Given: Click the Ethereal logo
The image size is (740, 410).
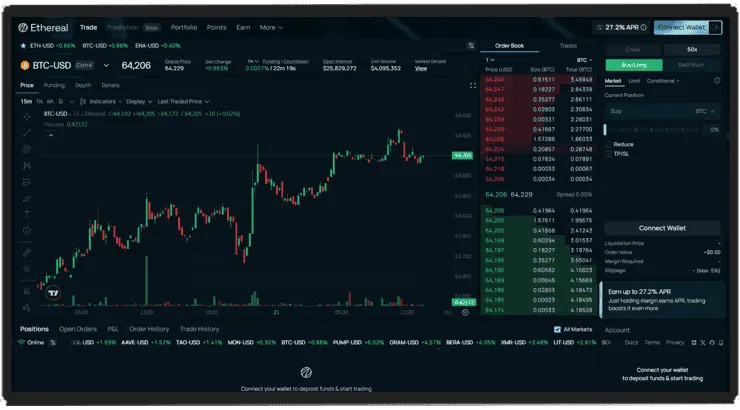Looking at the screenshot, I should [x=43, y=28].
